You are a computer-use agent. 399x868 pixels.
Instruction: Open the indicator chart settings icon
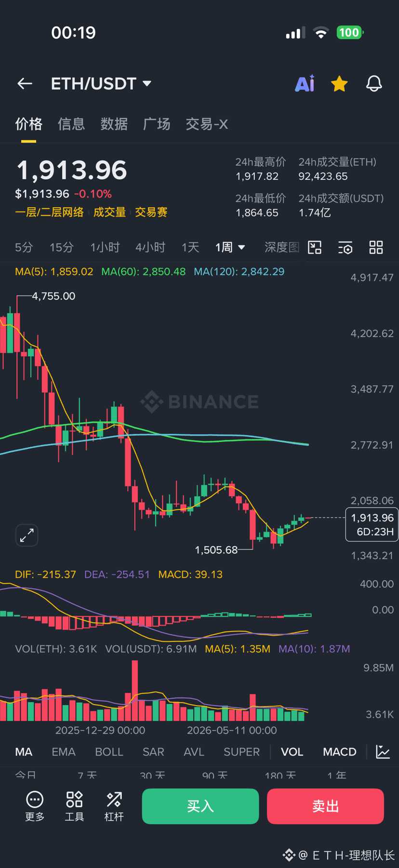383,752
